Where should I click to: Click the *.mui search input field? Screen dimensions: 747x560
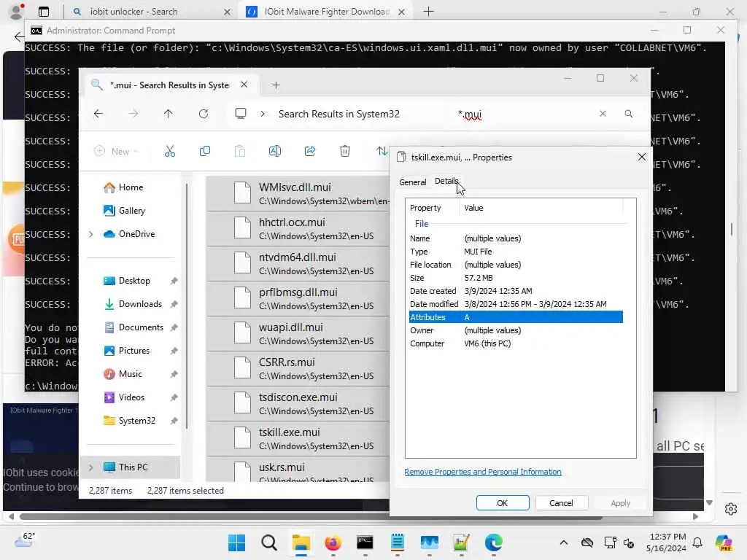coord(524,114)
